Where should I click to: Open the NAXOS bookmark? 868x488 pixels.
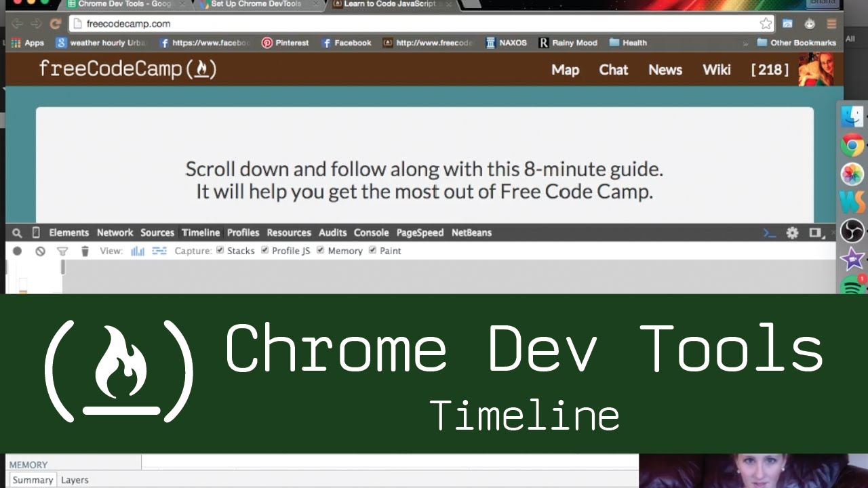coord(507,43)
